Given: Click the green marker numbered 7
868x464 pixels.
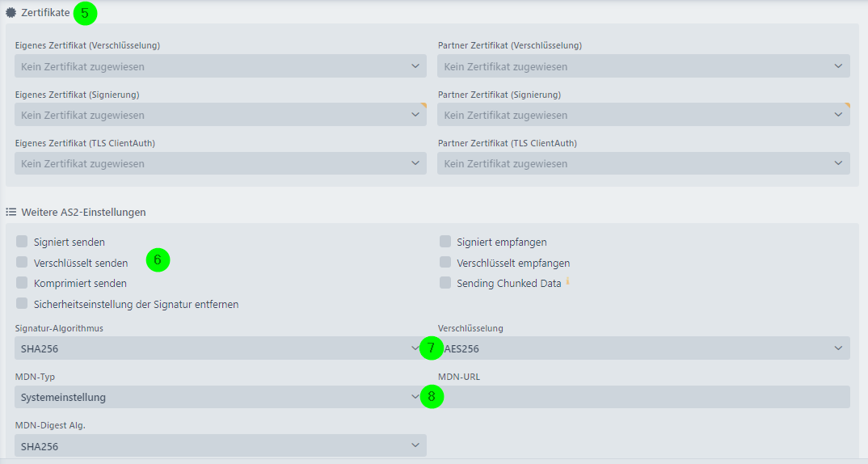Looking at the screenshot, I should click(432, 348).
